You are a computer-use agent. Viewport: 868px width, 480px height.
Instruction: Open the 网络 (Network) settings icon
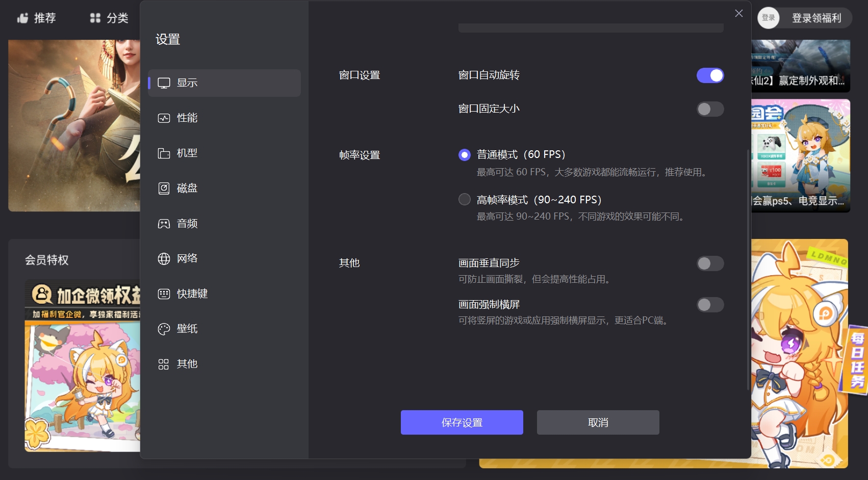pos(164,258)
